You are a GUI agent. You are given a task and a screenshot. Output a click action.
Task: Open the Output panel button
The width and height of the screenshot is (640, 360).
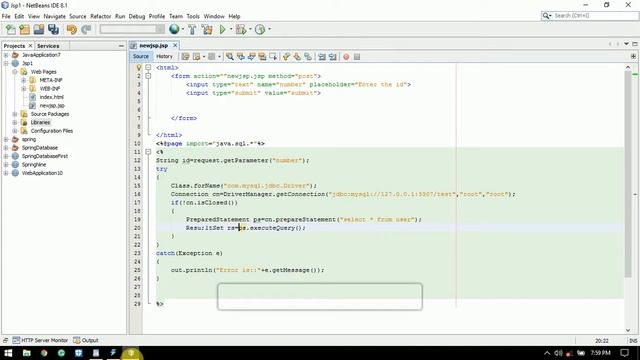(86, 340)
